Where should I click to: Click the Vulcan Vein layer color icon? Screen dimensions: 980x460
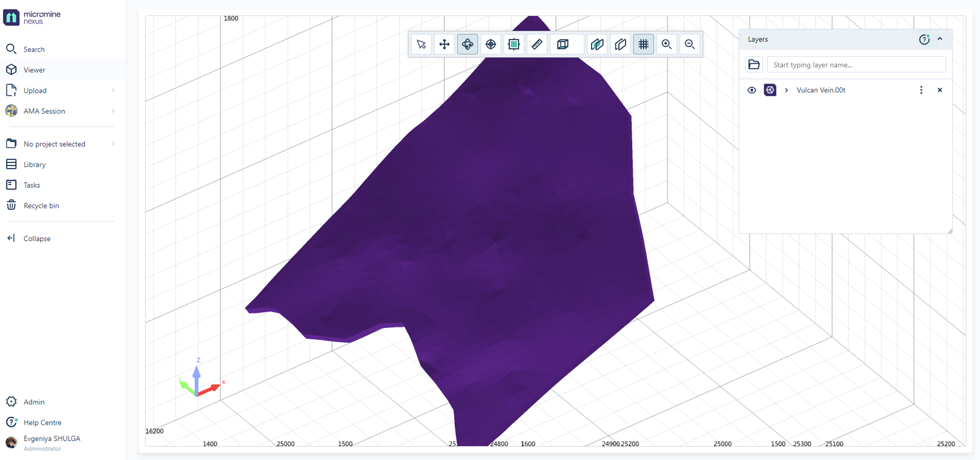[x=770, y=90]
